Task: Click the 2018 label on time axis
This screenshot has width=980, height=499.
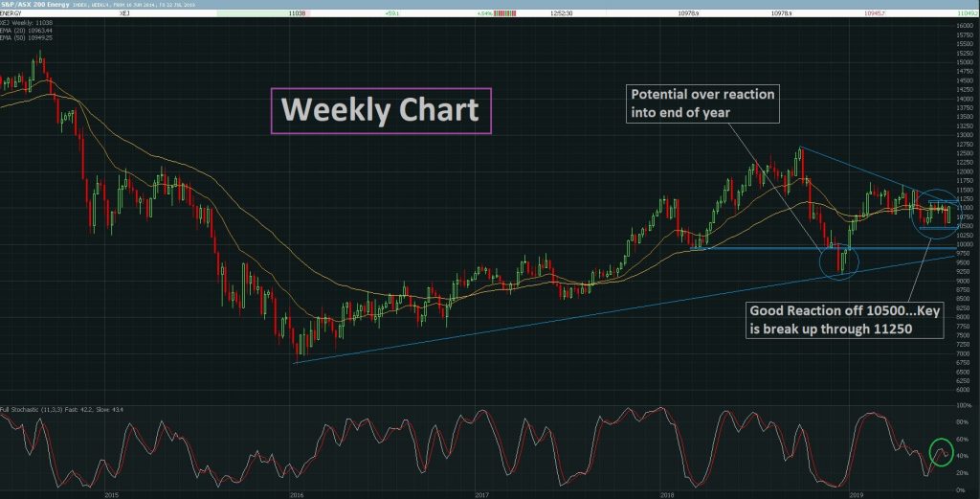Action: click(667, 494)
